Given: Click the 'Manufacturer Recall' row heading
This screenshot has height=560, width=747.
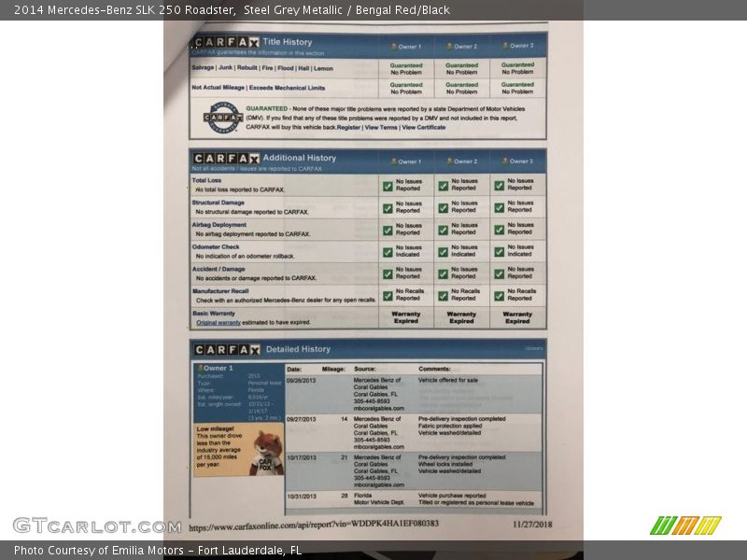Looking at the screenshot, I should point(220,291).
